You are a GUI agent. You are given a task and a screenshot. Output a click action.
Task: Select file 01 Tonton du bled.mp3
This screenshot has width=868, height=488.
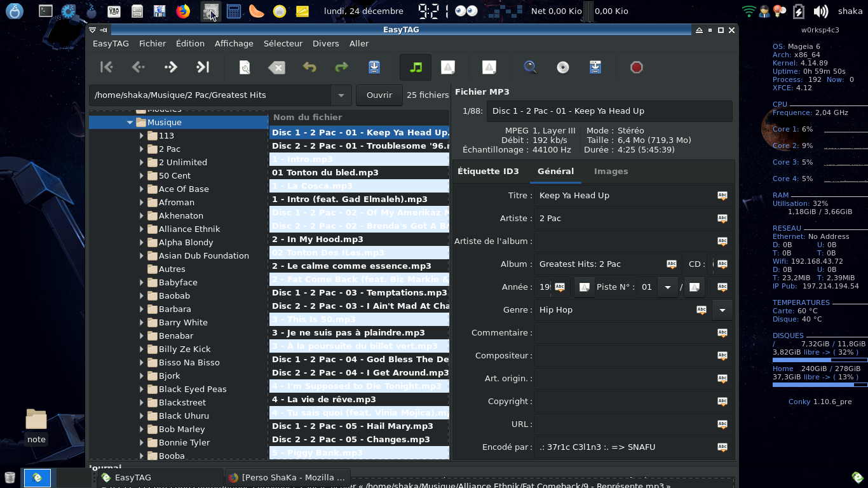point(359,172)
